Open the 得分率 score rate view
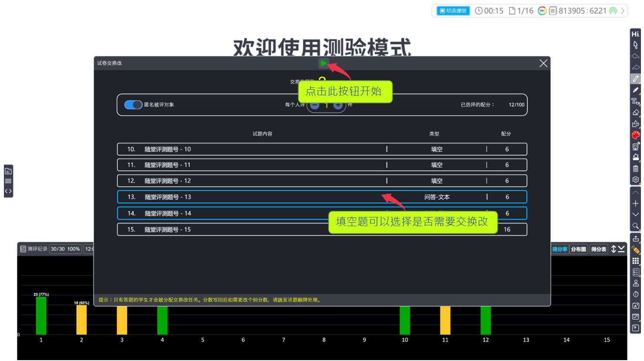 560,249
